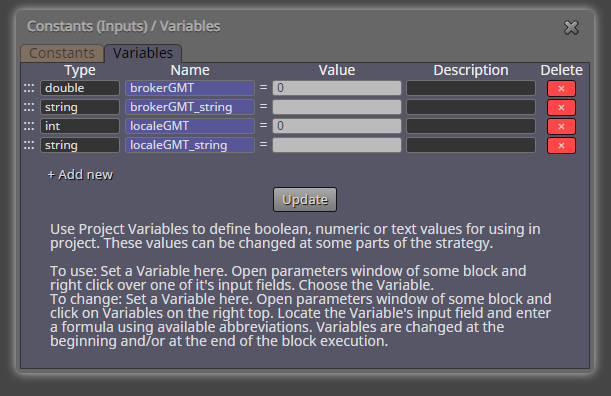The image size is (611, 396).
Task: Click the description field of localeGMT
Action: click(471, 126)
